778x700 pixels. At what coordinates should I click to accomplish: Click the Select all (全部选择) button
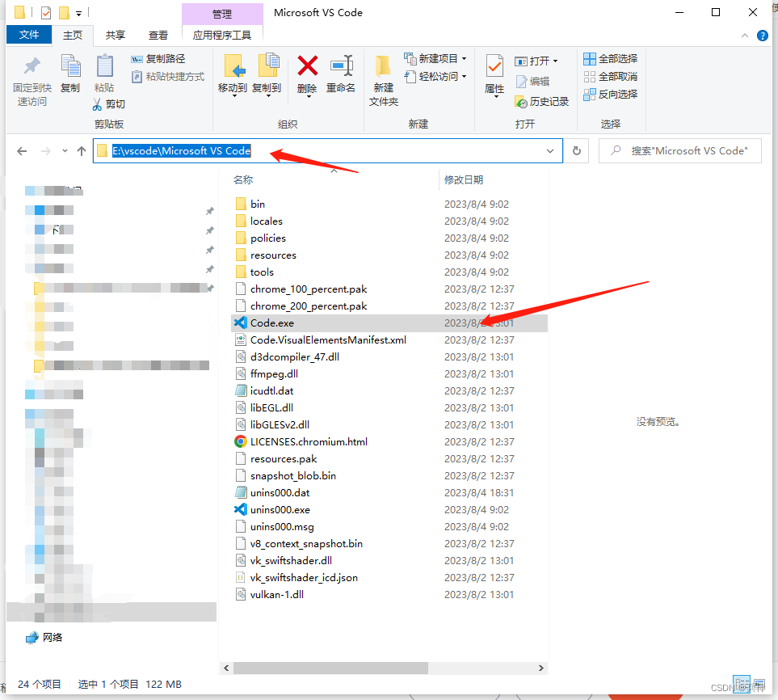[610, 57]
